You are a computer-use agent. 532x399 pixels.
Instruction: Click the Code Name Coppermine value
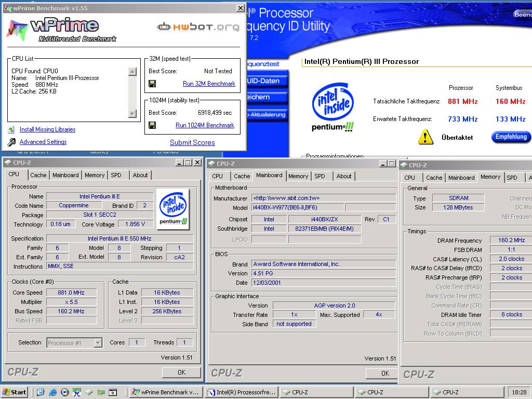[x=74, y=205]
